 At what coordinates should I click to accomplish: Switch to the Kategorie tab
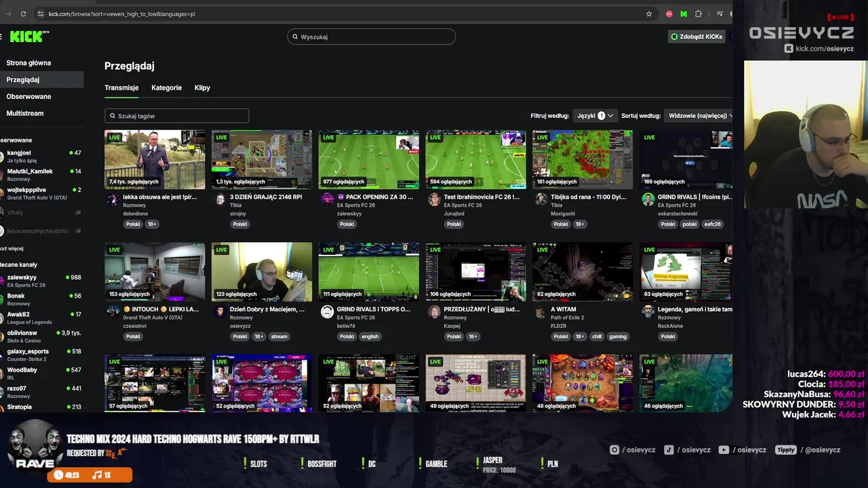(x=166, y=88)
